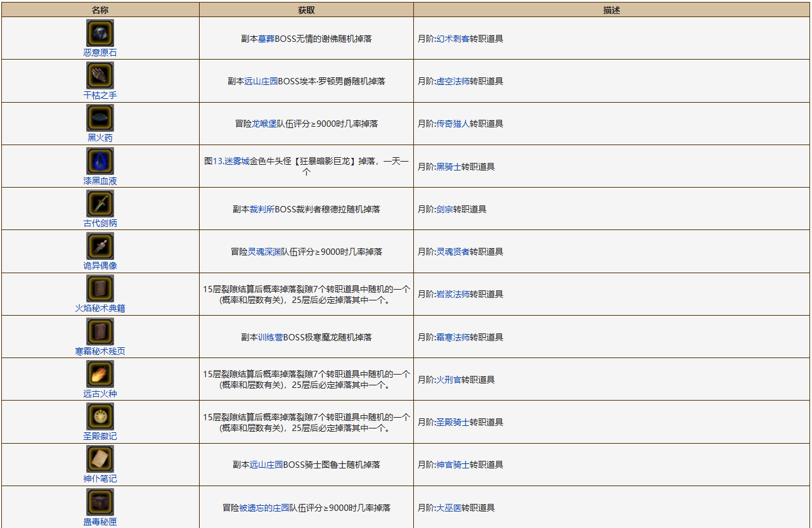This screenshot has width=812, height=528.
Task: Select the 火焰秘术典籍 book icon
Action: coord(100,288)
